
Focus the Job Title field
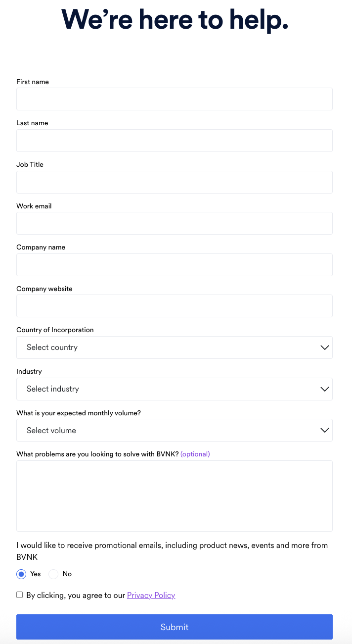click(174, 182)
